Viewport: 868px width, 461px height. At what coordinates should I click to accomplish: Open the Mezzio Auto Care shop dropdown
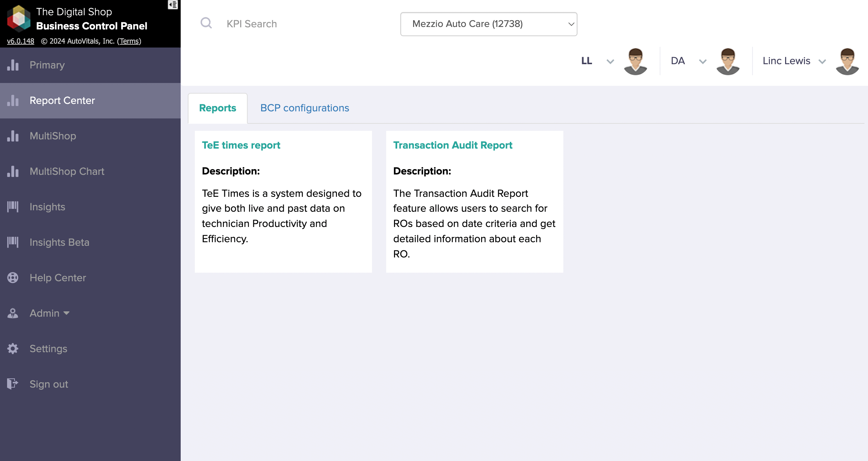pos(489,24)
